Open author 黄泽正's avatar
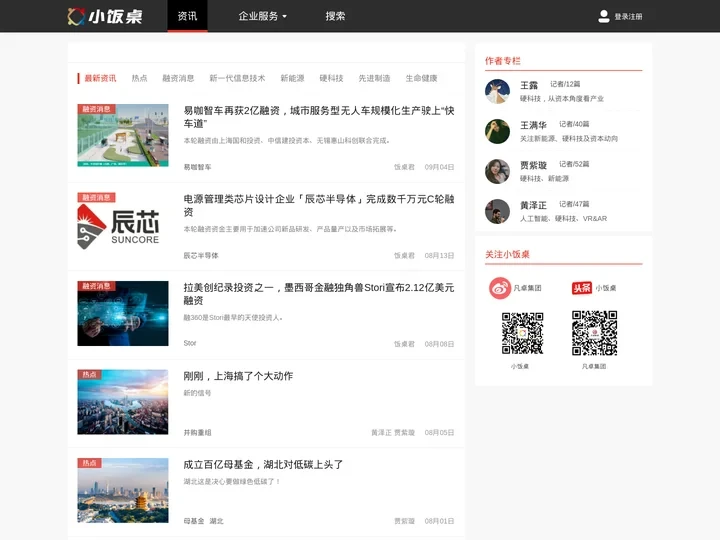The width and height of the screenshot is (720, 540). pos(497,211)
